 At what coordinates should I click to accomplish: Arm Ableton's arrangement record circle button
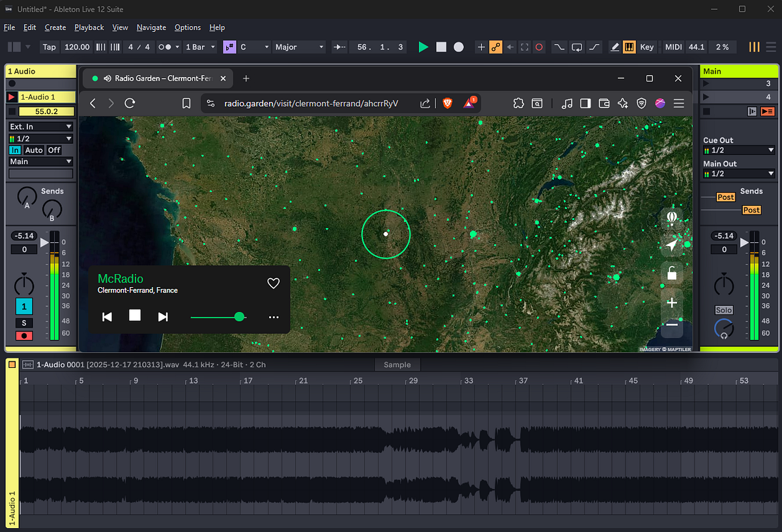459,47
